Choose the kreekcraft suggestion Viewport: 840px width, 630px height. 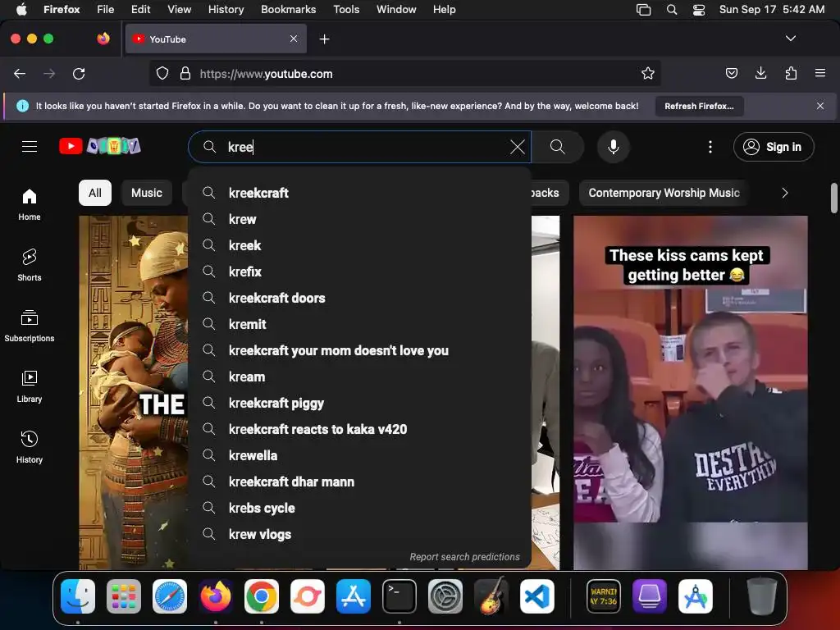(359, 193)
